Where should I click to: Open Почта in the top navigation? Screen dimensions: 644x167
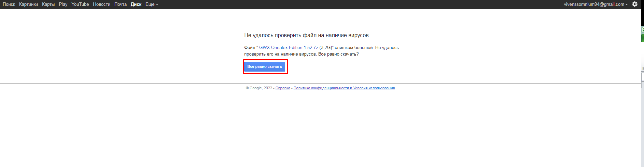tap(120, 4)
